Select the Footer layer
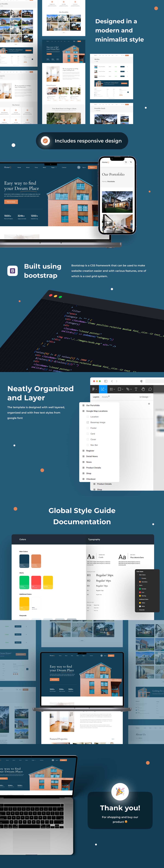This screenshot has width=164, height=868. [93, 428]
